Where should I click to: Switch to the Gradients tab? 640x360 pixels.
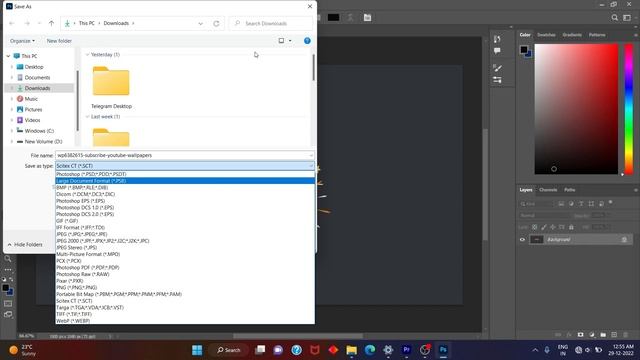click(x=572, y=35)
